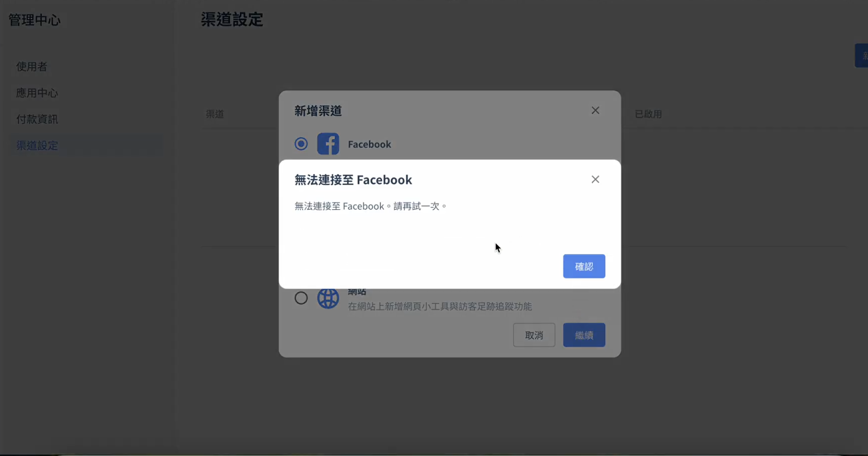Click the website globe icon

coord(328,298)
